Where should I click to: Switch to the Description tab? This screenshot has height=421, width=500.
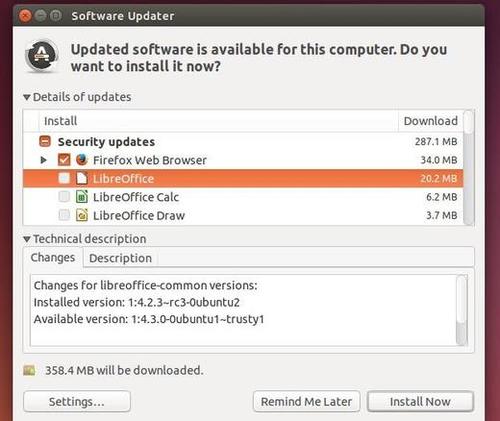click(x=120, y=258)
